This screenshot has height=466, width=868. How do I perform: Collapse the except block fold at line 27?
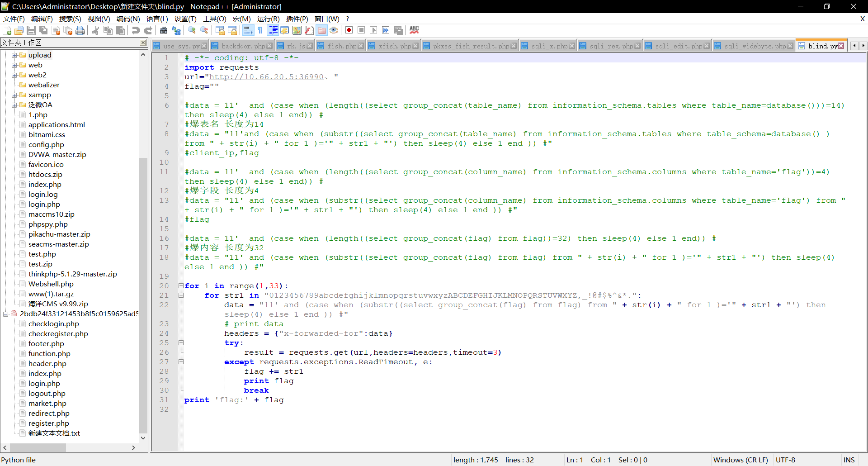[x=181, y=362]
